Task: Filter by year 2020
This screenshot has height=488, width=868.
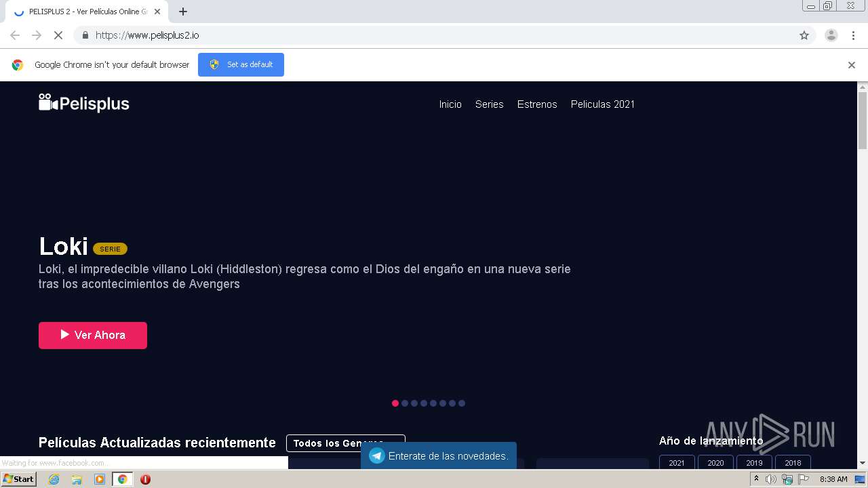Action: (715, 463)
